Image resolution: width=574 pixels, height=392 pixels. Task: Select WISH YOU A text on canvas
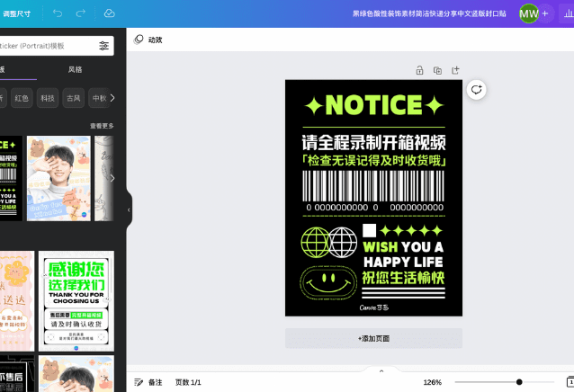pyautogui.click(x=403, y=247)
